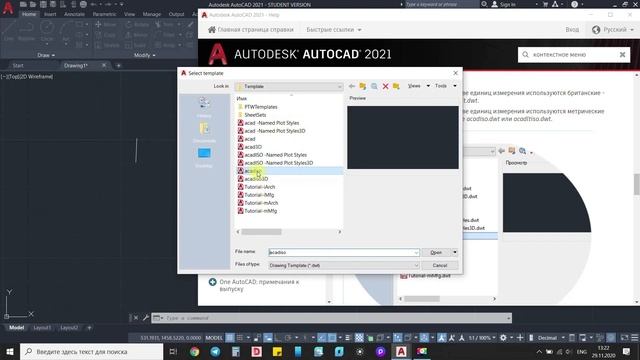Open One AutoCAD: примечания к выпуску link
The width and height of the screenshot is (640, 360).
tap(259, 285)
